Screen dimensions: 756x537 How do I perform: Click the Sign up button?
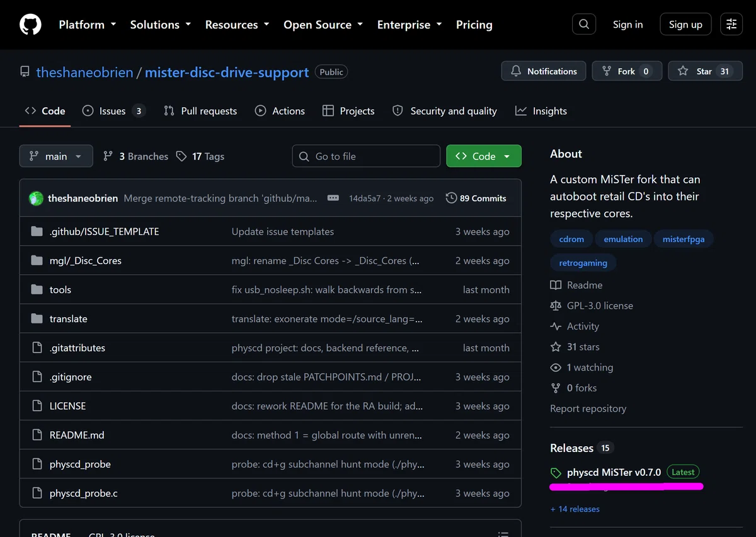[x=685, y=25]
